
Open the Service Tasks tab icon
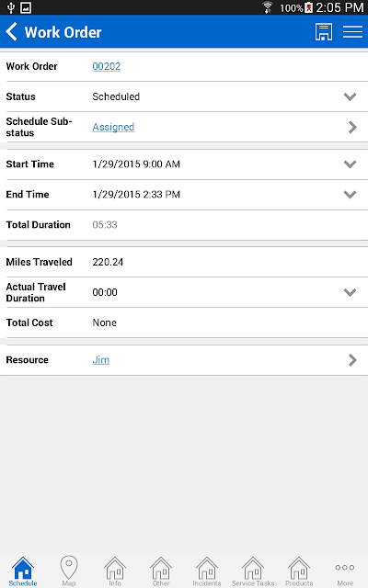253,571
